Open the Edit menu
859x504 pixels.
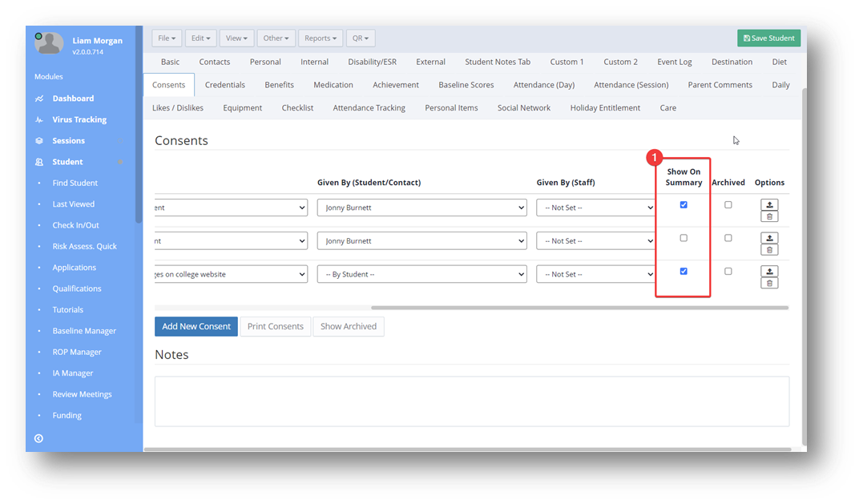[x=200, y=38]
